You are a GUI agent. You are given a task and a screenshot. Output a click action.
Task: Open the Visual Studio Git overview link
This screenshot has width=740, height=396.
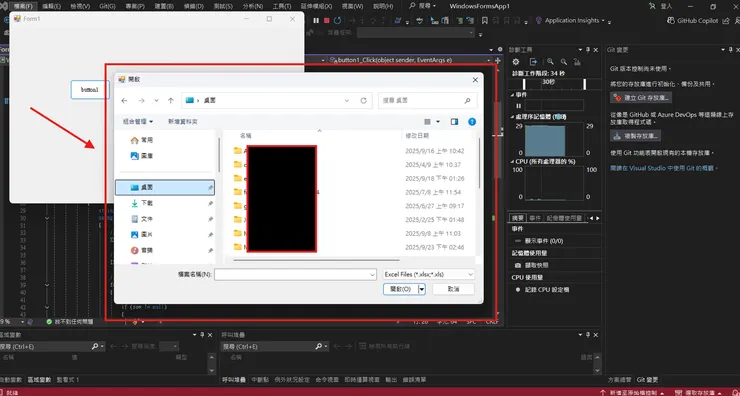pyautogui.click(x=662, y=168)
